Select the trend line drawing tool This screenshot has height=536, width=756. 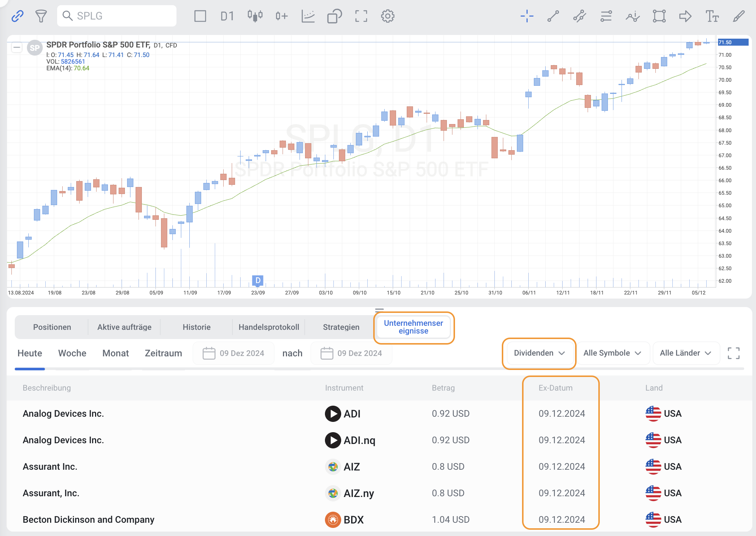[553, 16]
